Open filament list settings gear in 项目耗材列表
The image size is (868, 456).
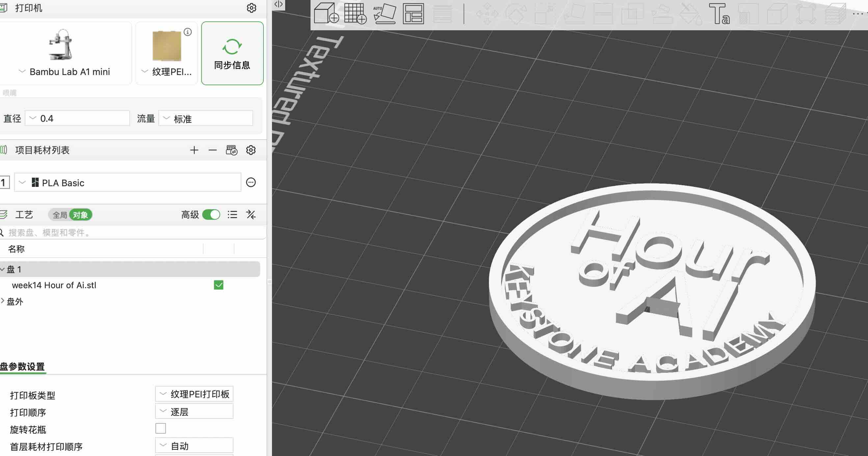pos(251,150)
